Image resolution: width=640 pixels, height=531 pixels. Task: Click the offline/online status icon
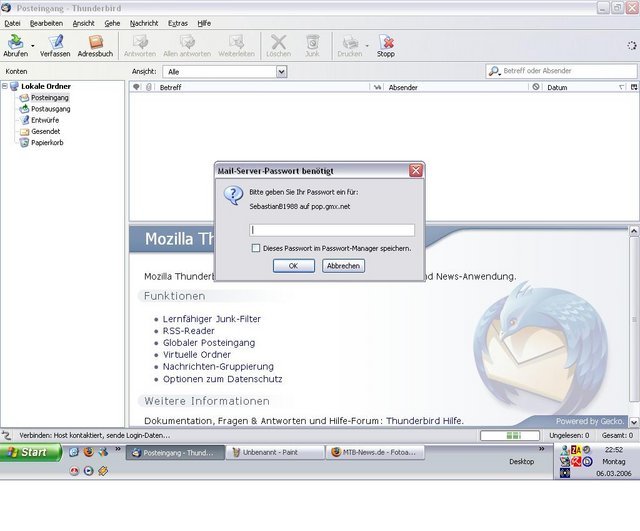[6, 435]
